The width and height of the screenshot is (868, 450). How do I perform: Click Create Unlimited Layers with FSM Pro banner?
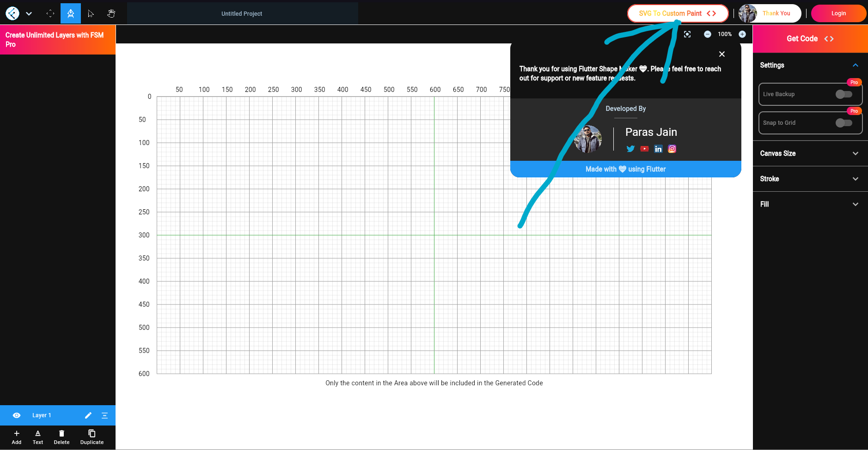tap(58, 40)
